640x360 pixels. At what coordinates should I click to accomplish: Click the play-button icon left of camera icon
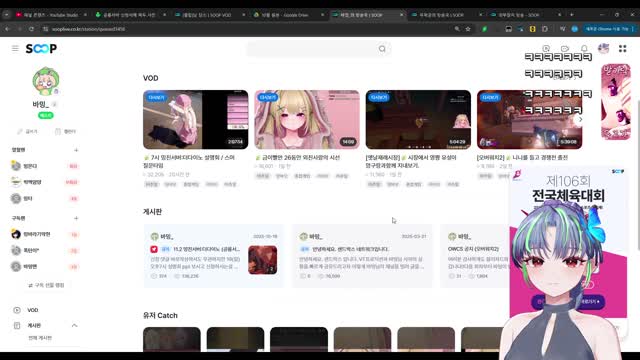pos(546,49)
